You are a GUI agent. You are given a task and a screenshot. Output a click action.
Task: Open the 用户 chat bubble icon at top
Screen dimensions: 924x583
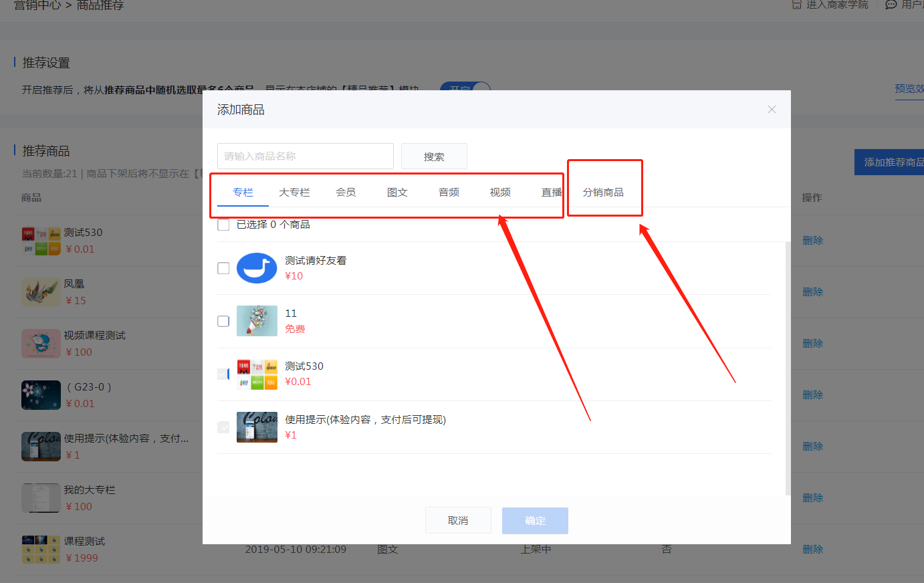point(891,5)
